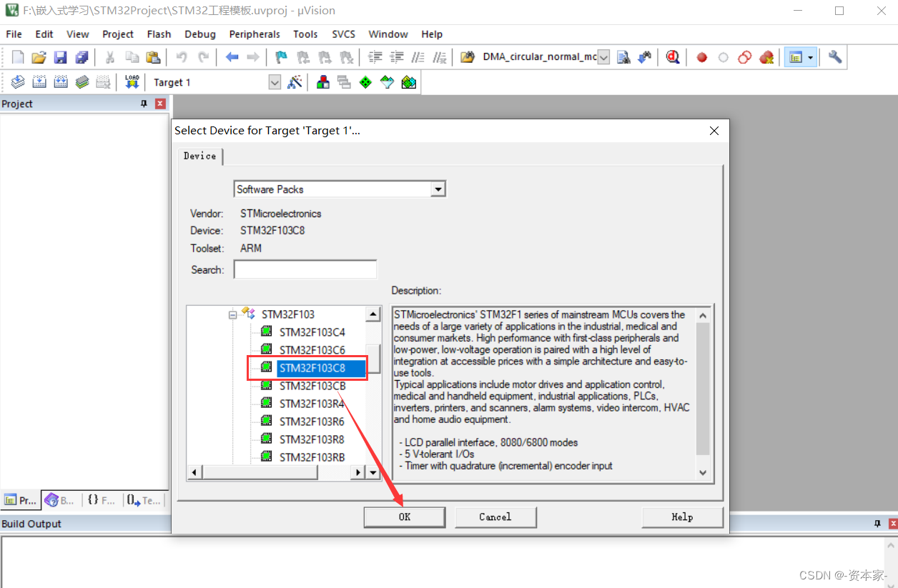Save all files with the toolbar icon
This screenshot has height=588, width=898.
pos(82,57)
